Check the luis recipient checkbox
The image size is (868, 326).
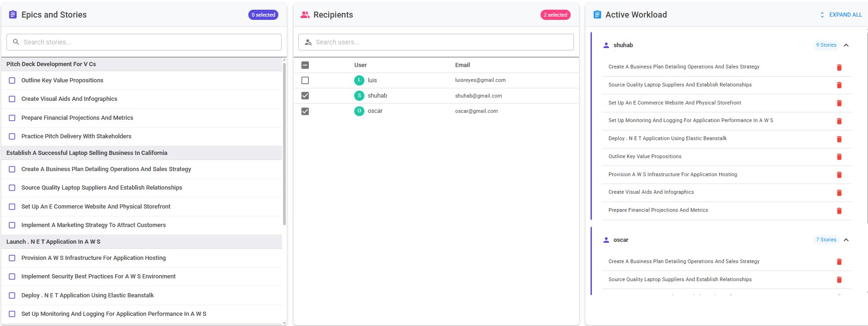(x=305, y=80)
